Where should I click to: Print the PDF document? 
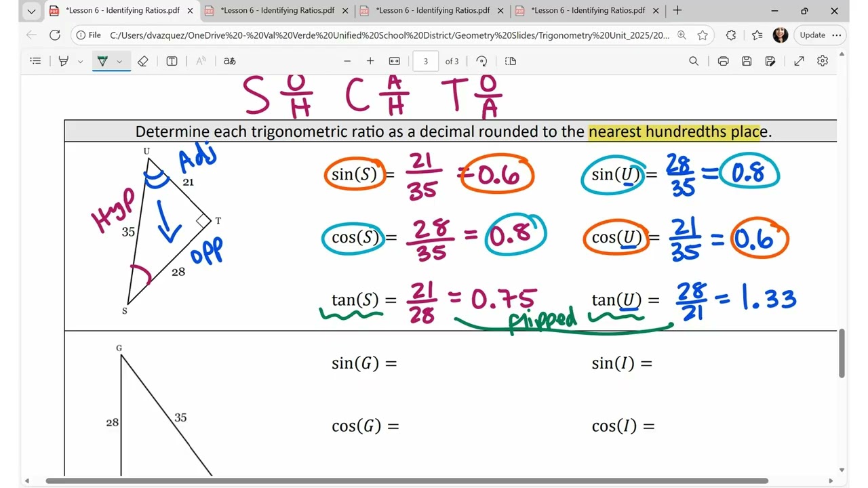click(x=723, y=61)
